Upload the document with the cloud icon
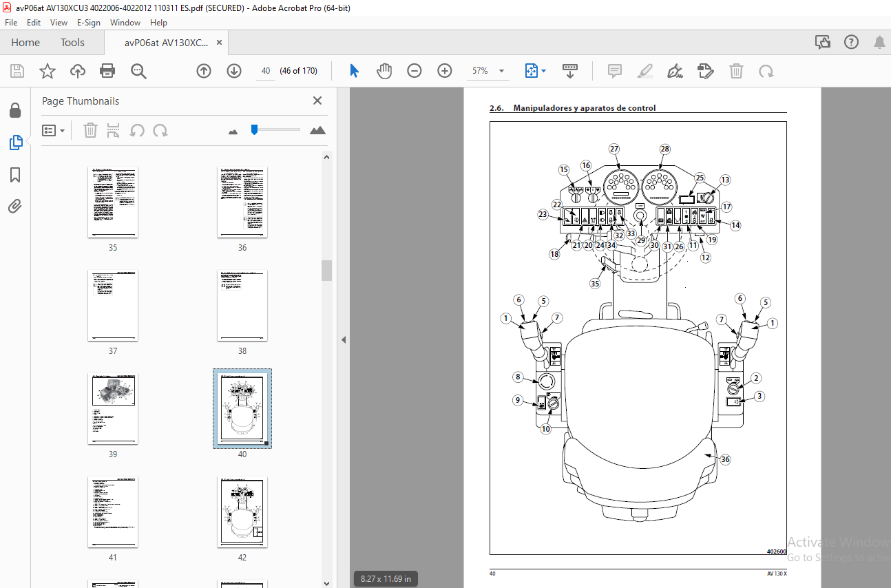The image size is (891, 588). pyautogui.click(x=77, y=71)
